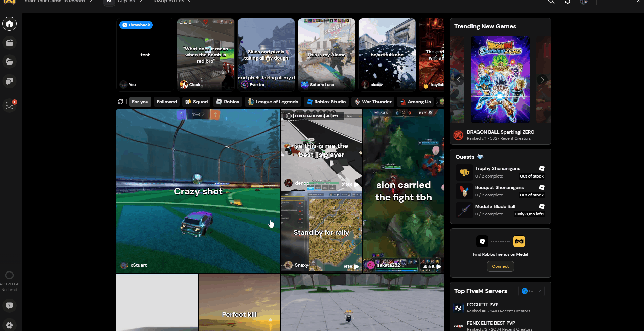The image size is (644, 331).
Task: Play the Perfect kill clip
Action: (x=239, y=302)
